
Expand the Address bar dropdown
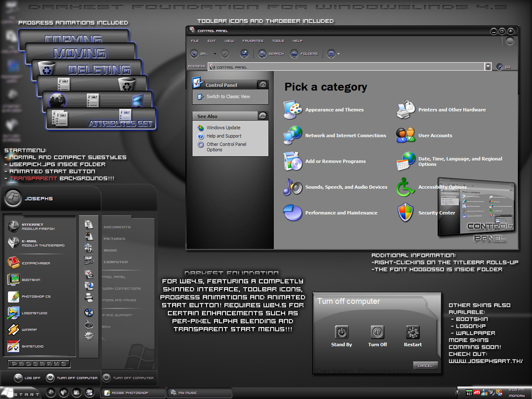488,66
